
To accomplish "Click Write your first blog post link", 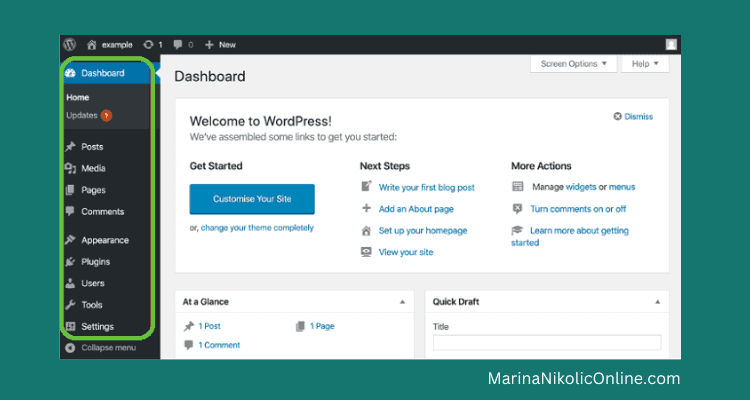I will pos(427,188).
